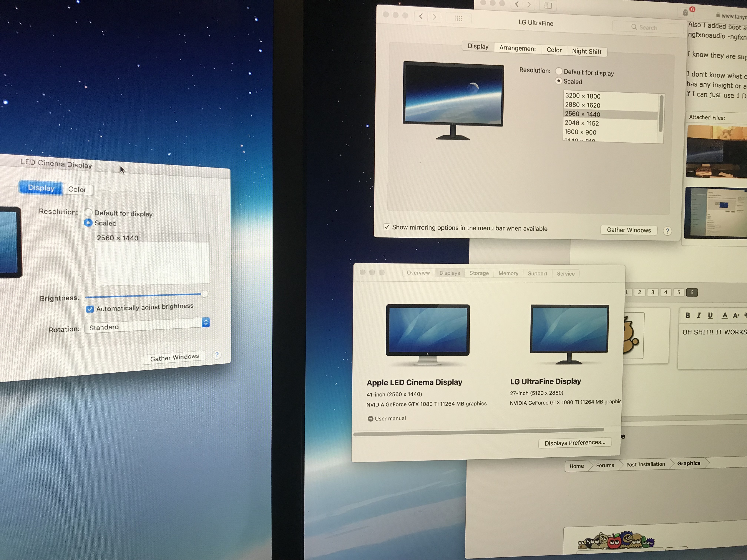Open Display tab in LED Cinema Display window
Screen dimensions: 747x560
click(x=41, y=188)
